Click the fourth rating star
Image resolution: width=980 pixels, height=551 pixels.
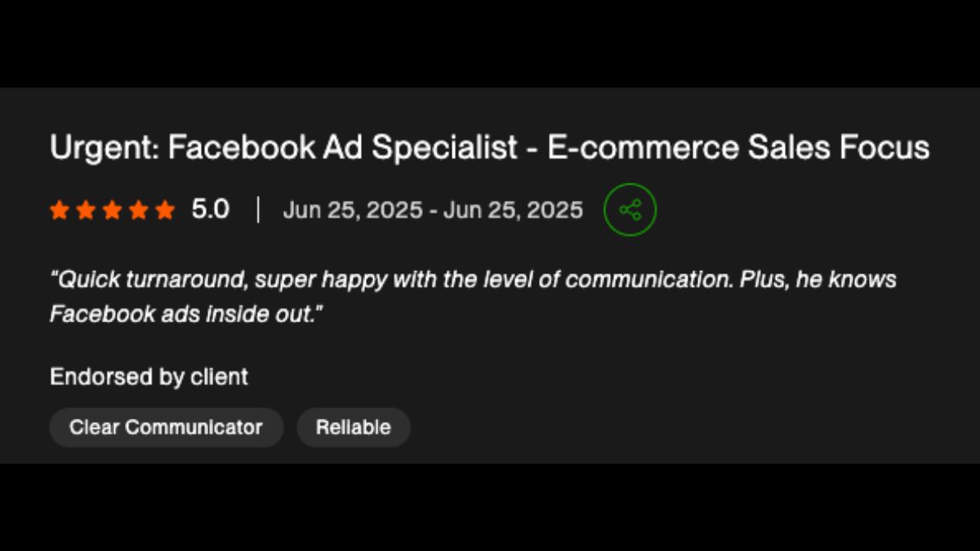coord(139,211)
